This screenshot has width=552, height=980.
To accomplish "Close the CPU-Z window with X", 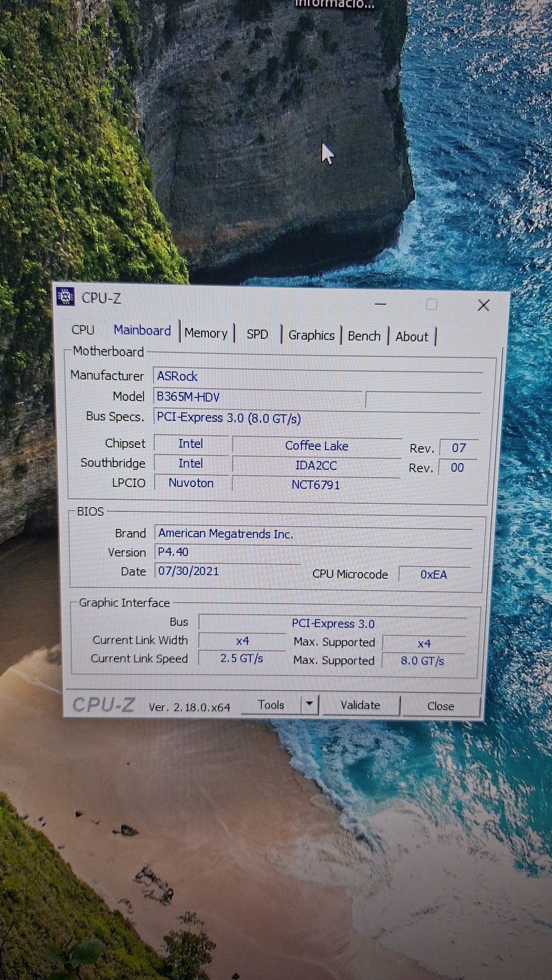I will (x=483, y=305).
